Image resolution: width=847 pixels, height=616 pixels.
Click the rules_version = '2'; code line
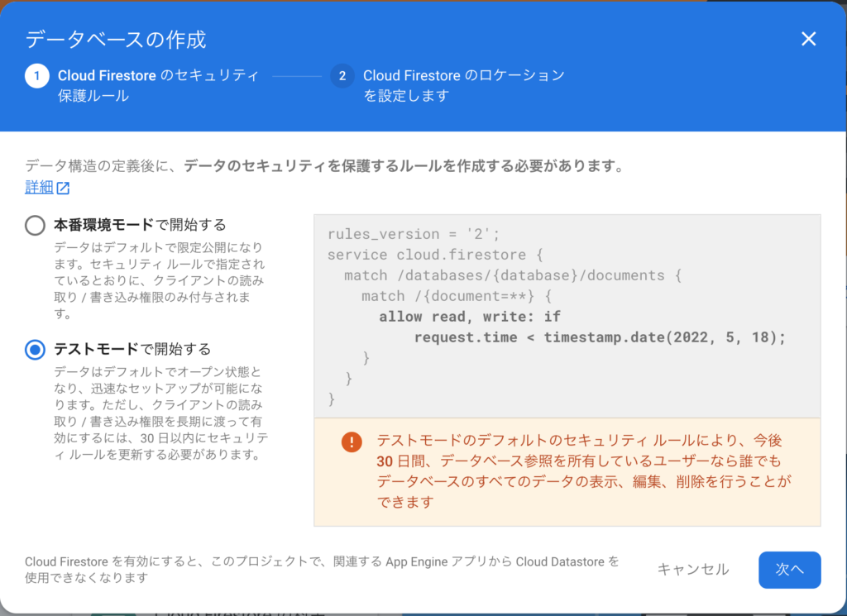tap(414, 234)
